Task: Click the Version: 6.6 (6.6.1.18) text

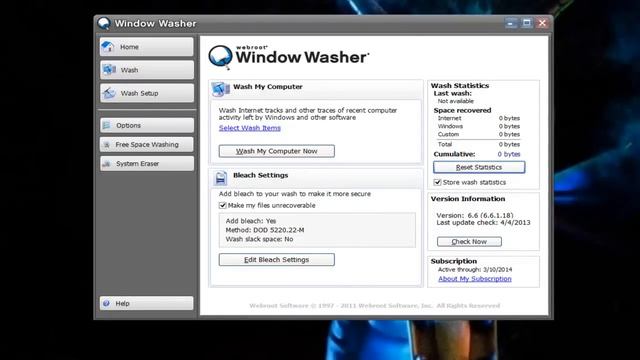Action: (x=475, y=215)
